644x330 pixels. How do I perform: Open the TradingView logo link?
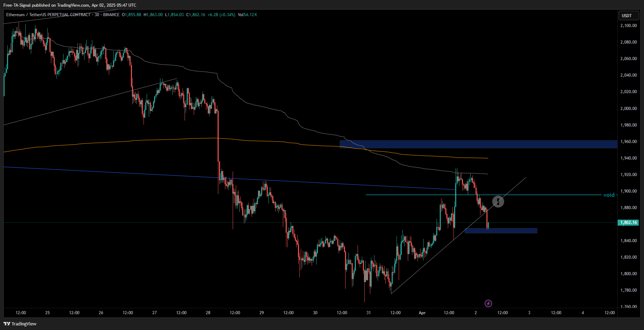[x=20, y=324]
